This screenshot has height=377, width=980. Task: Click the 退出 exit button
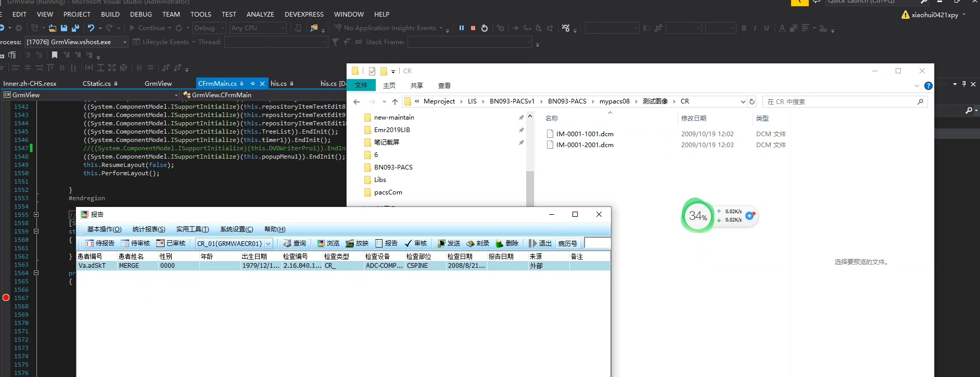pyautogui.click(x=540, y=243)
